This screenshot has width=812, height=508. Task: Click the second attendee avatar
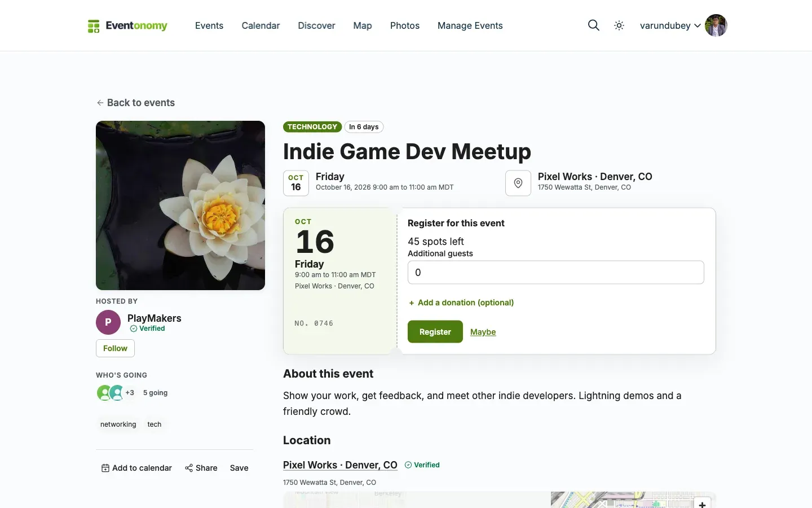point(117,393)
